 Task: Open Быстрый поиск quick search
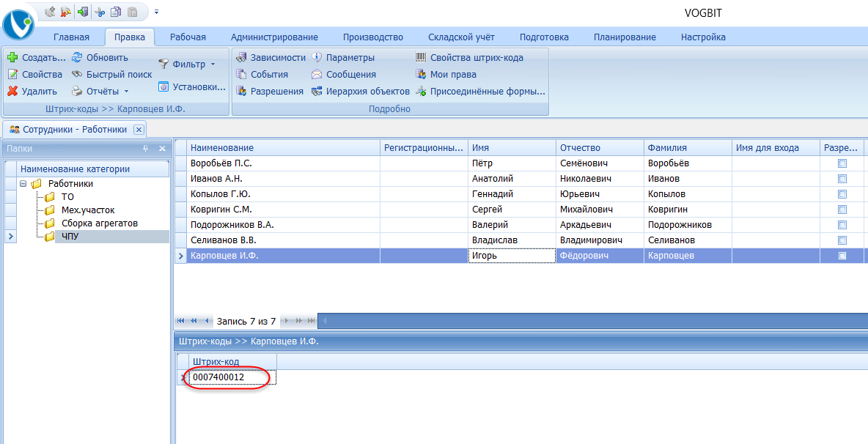[x=111, y=74]
